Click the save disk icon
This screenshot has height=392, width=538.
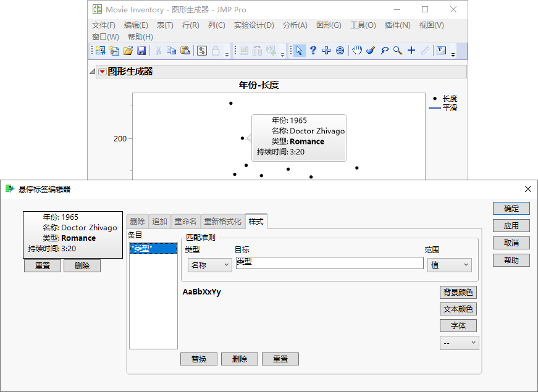(141, 51)
